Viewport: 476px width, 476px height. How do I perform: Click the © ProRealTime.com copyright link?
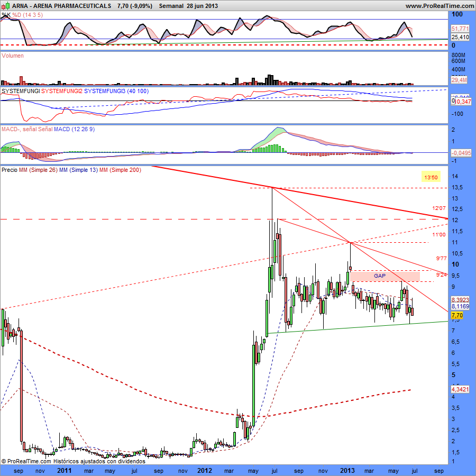[x=26, y=461]
